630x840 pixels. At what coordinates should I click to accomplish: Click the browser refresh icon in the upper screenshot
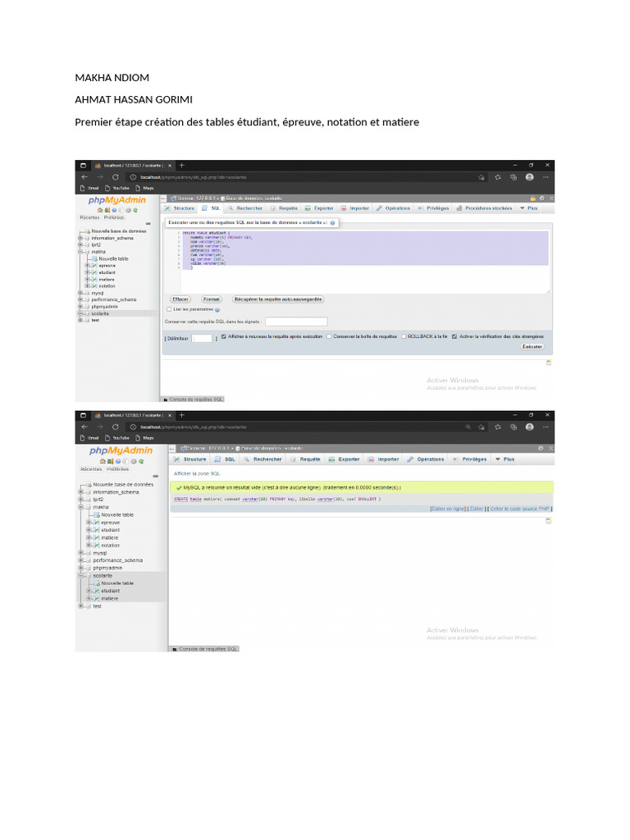[x=115, y=177]
